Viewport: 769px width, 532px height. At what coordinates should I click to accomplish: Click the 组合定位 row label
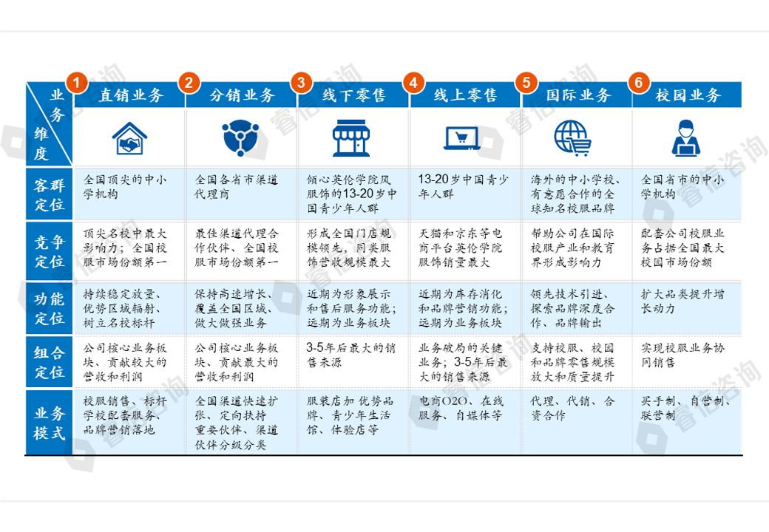point(50,362)
